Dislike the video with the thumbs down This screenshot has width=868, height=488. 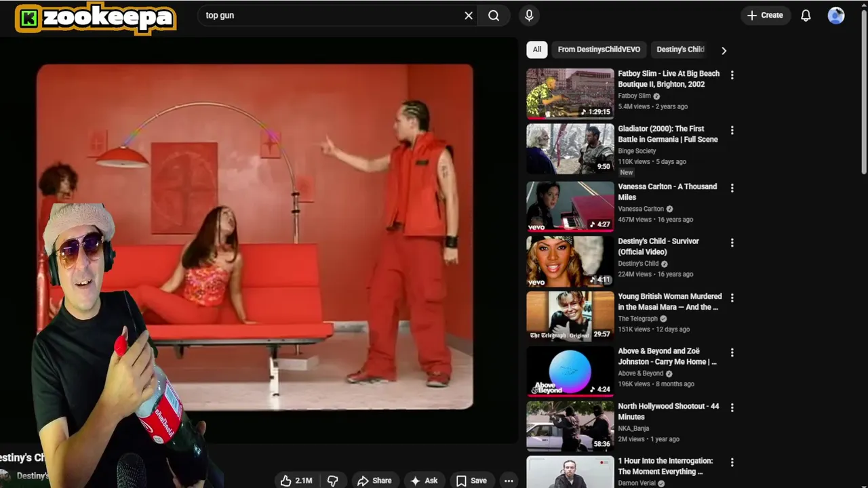(332, 481)
